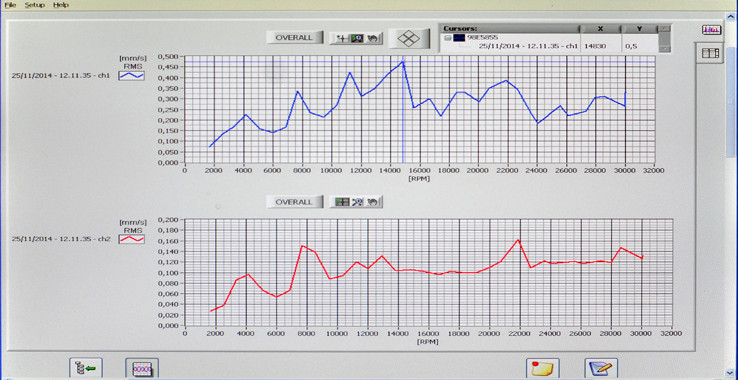Click the OVERALL button above the ch1 graph
Viewport: 738px width, 380px height.
coord(295,38)
